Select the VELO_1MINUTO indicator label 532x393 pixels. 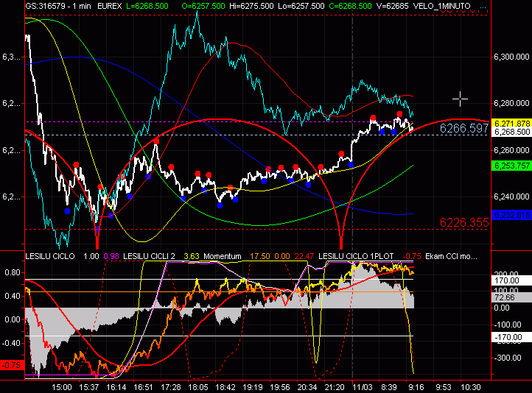tap(442, 6)
